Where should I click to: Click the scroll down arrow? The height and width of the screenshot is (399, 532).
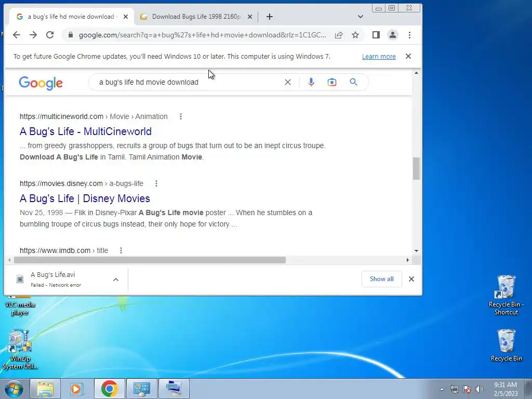click(x=416, y=251)
